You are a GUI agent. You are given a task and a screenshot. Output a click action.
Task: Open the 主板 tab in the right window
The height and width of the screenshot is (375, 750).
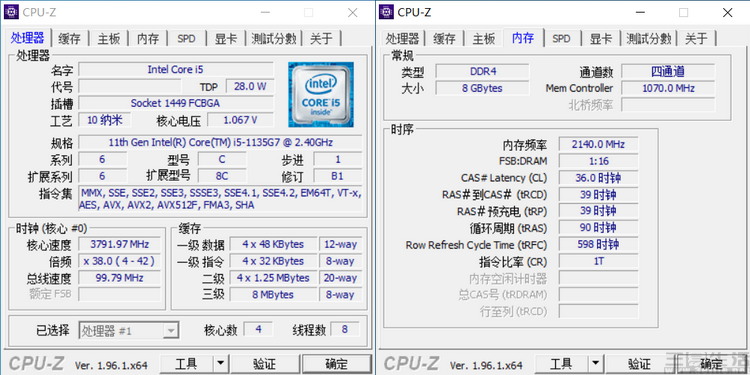(x=484, y=38)
